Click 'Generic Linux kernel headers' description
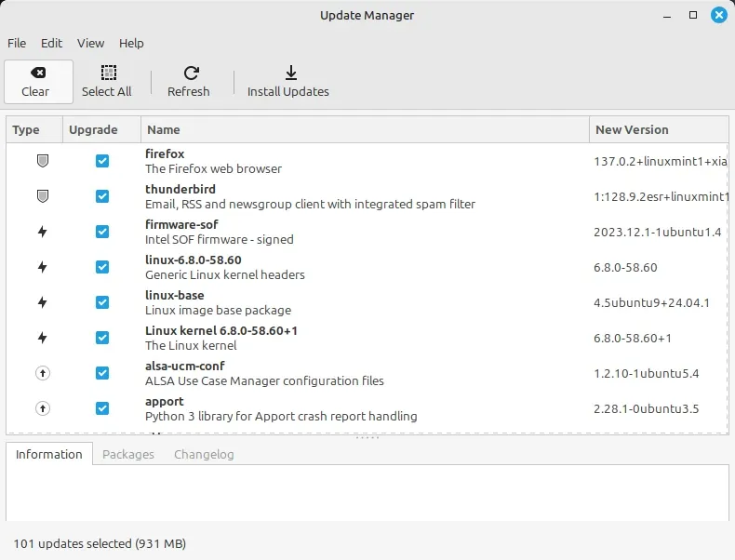Screen dimensions: 735x560 tap(225, 275)
